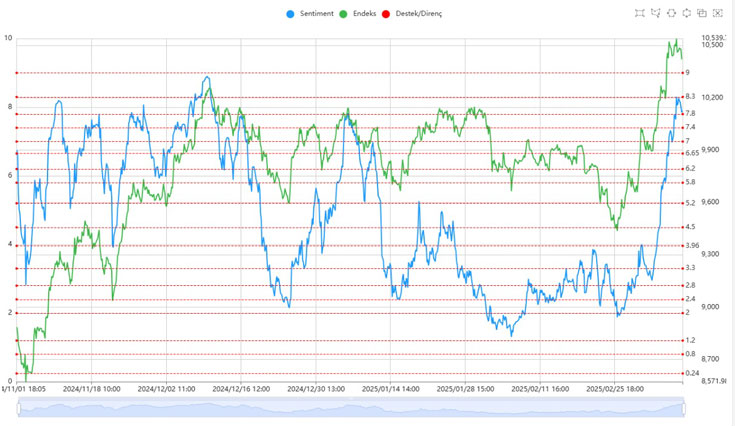Click the 2025/02/11 16:00 date label
This screenshot has height=426, width=735.
pyautogui.click(x=540, y=389)
